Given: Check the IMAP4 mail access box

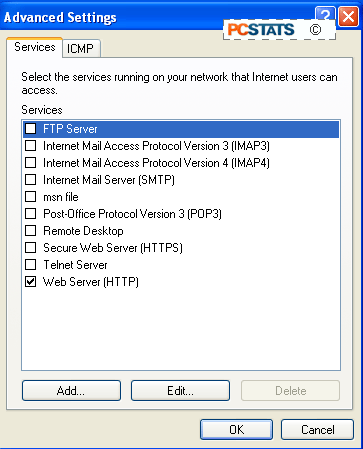Looking at the screenshot, I should (x=31, y=163).
